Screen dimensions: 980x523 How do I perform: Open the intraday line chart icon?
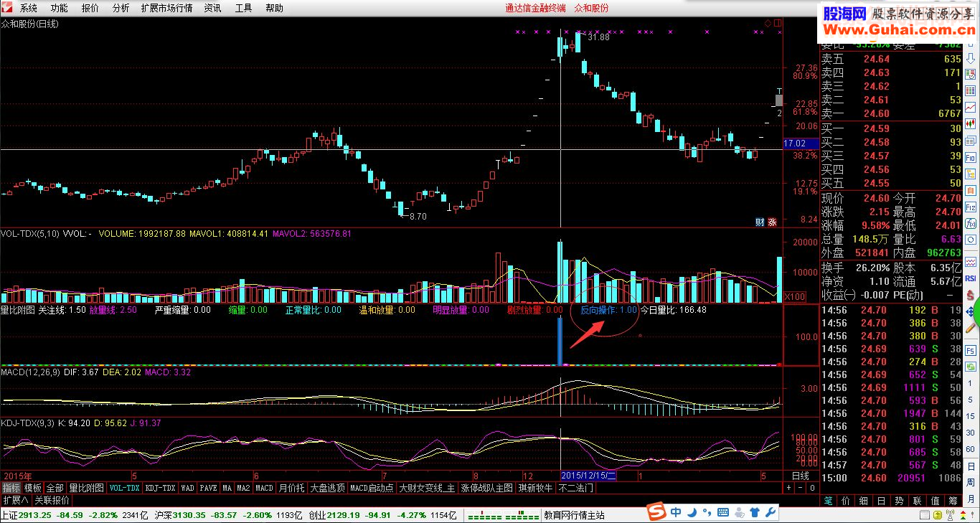[x=970, y=108]
